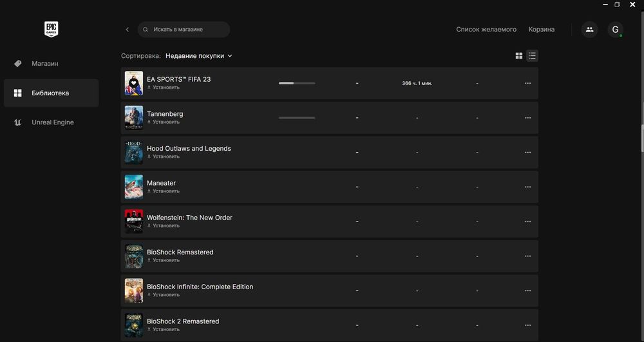Click the 366 ч. 1 мин. playtime text
Screen dimensions: 644x342
tap(417, 83)
